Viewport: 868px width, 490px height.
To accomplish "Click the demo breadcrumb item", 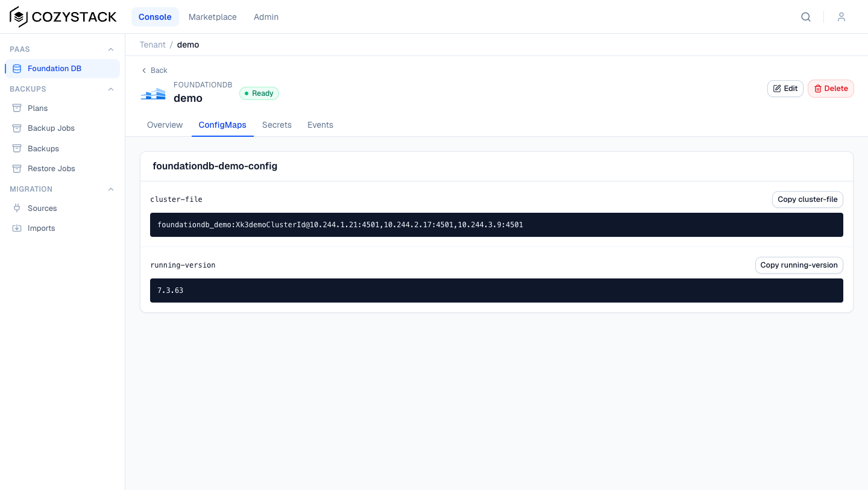I will [188, 45].
